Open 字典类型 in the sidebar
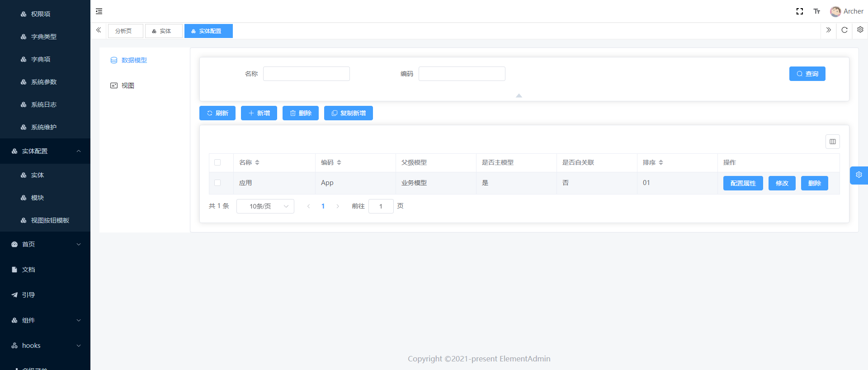This screenshot has width=868, height=370. 45,37
